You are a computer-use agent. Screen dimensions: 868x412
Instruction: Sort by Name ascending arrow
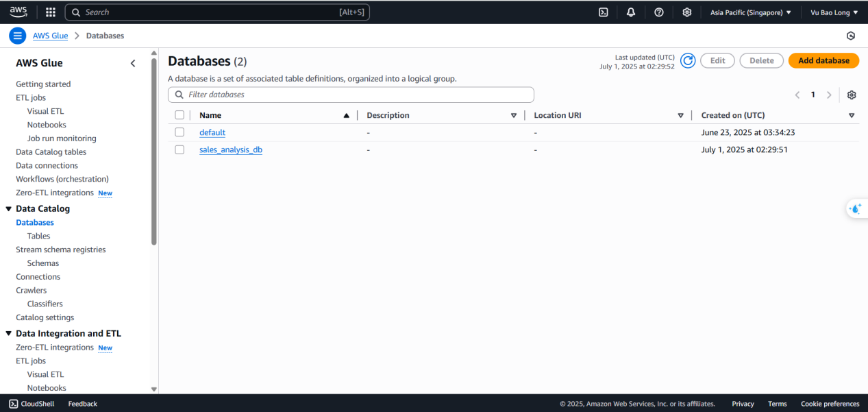click(x=346, y=115)
